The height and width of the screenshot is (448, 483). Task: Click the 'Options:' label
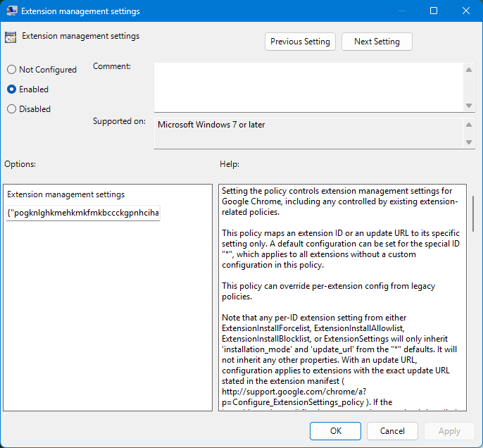pyautogui.click(x=20, y=164)
